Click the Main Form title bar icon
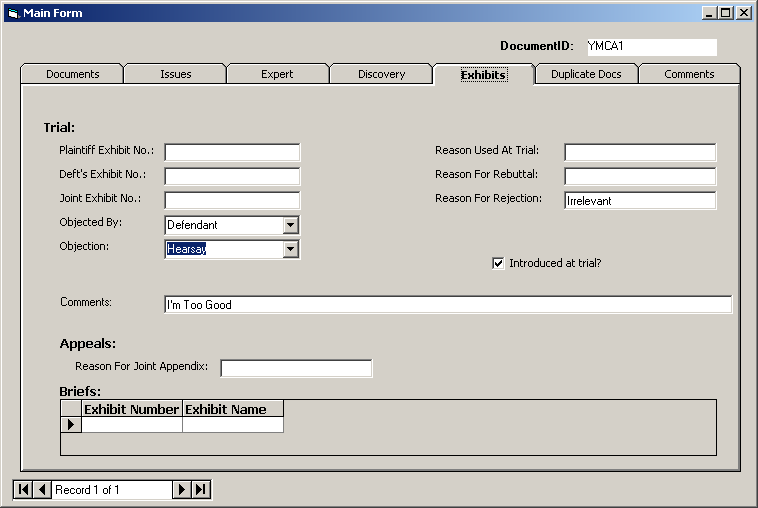Image resolution: width=758 pixels, height=508 pixels. tap(12, 13)
